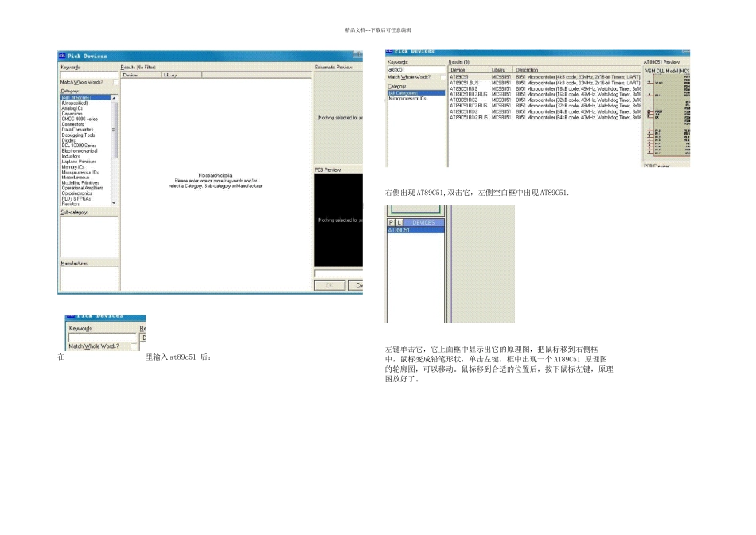
Task: Select the AT89C51RC2 result row
Action: click(544, 100)
